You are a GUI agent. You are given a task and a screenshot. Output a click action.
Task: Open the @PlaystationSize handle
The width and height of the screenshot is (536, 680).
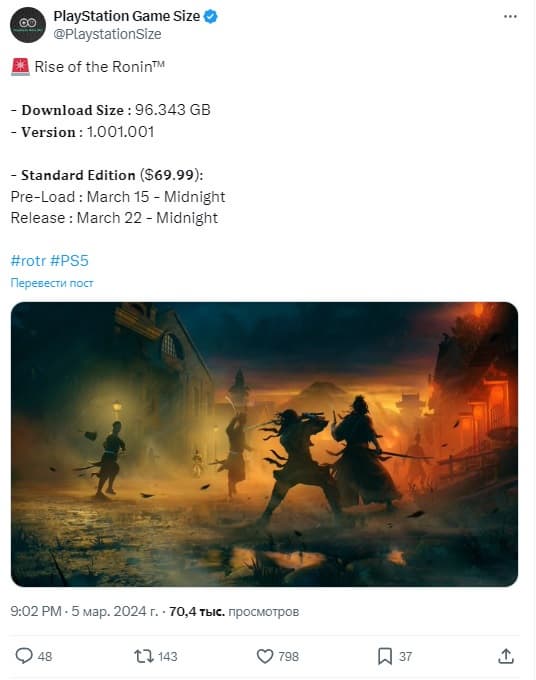click(x=107, y=34)
